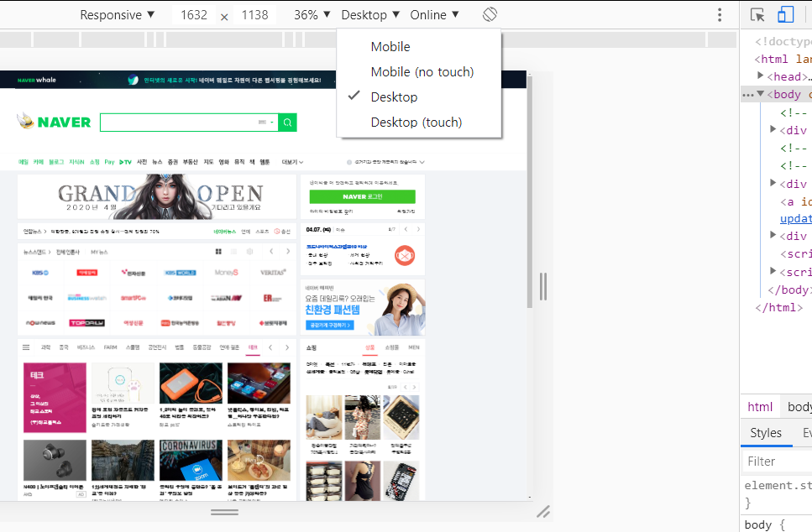Viewport: 812px width, 532px height.
Task: Toggle the device toolbar icon in DevTools
Action: pos(785,14)
